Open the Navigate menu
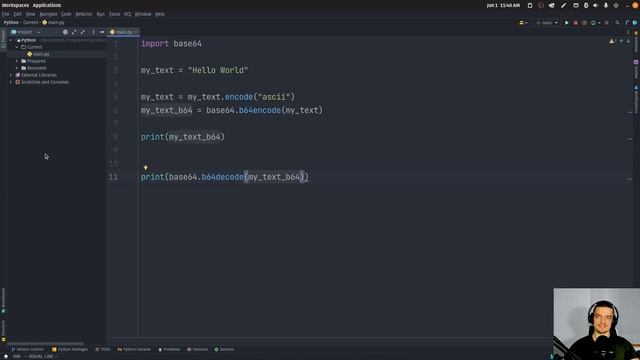The height and width of the screenshot is (360, 640). [49, 14]
